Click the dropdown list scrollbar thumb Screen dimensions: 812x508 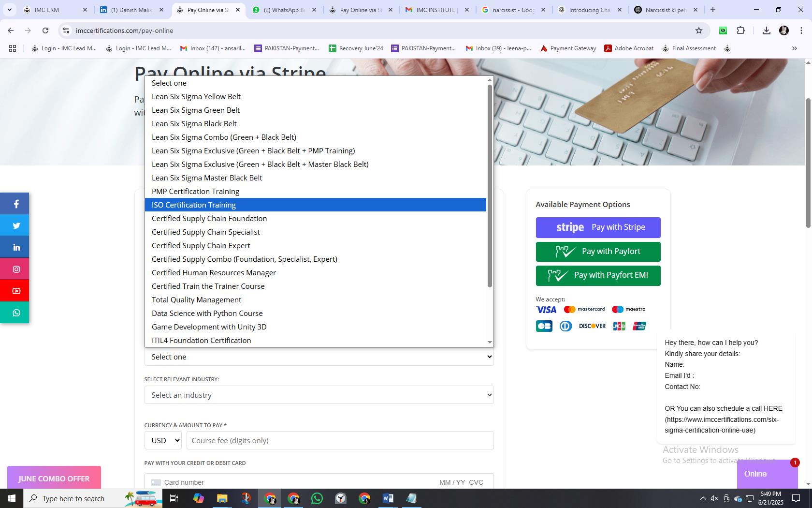490,186
